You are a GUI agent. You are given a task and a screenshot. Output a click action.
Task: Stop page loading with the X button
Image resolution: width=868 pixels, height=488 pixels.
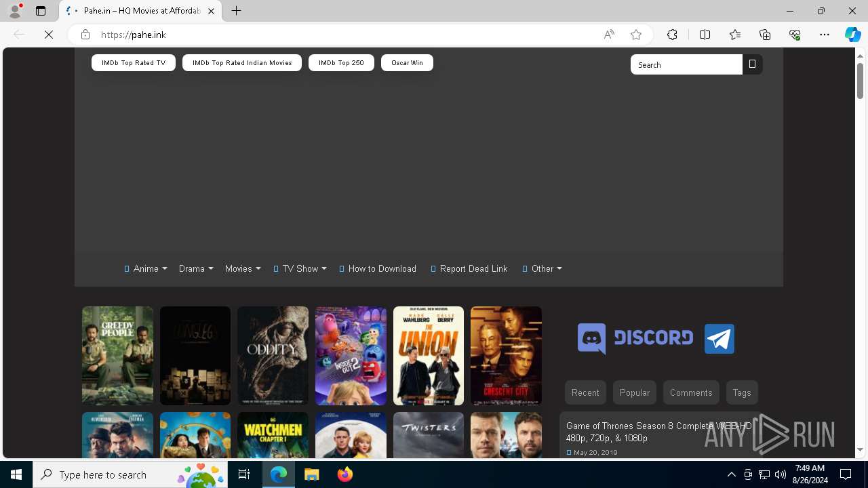[49, 35]
